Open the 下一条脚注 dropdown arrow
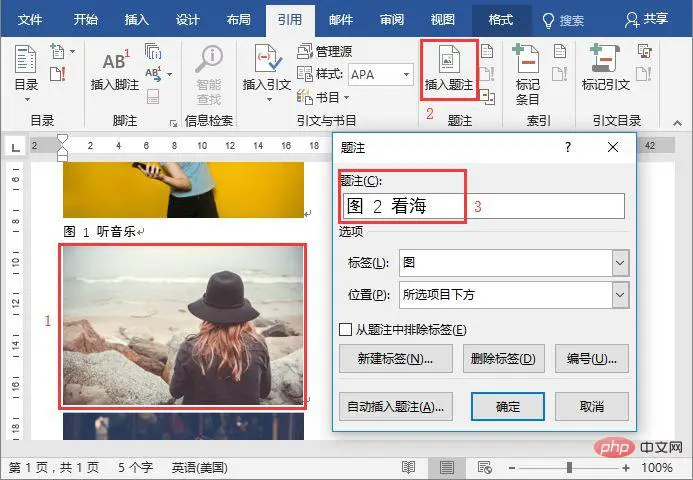The width and height of the screenshot is (693, 480). point(169,74)
